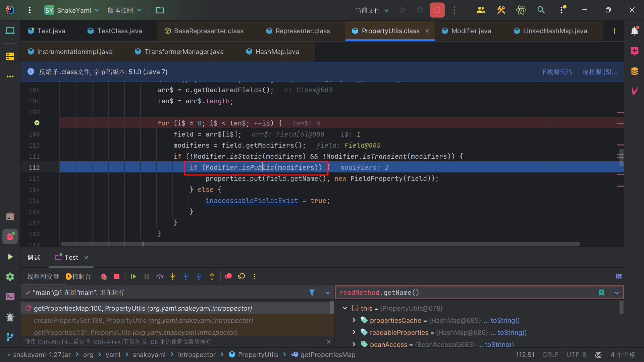Click introspector breadcrumb in status bar

coord(197,355)
